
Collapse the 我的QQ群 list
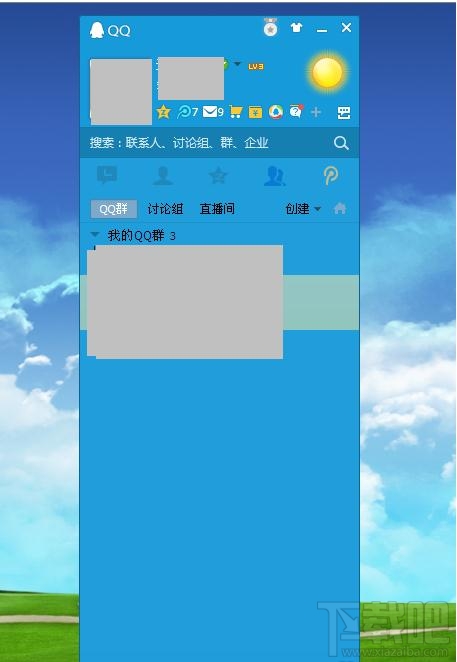(95, 234)
